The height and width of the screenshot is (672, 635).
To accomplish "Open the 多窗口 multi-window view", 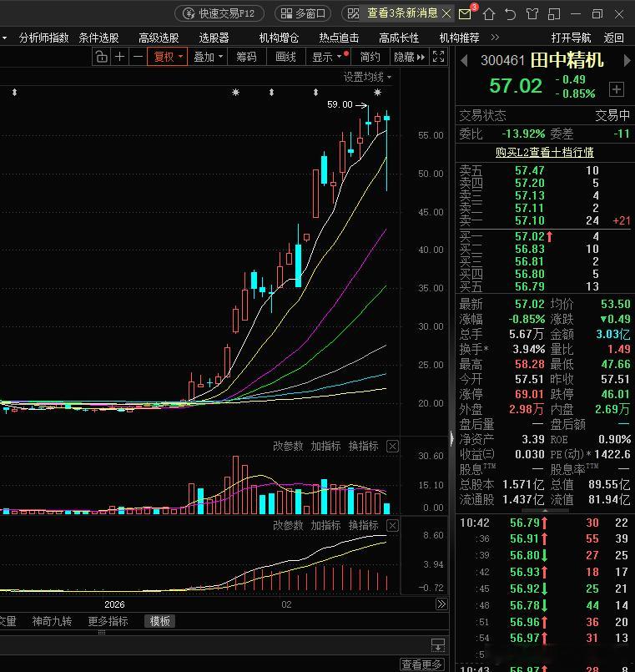I will (303, 13).
